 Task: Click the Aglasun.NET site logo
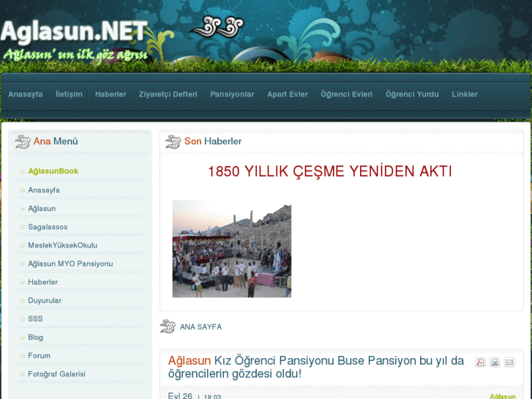click(75, 31)
